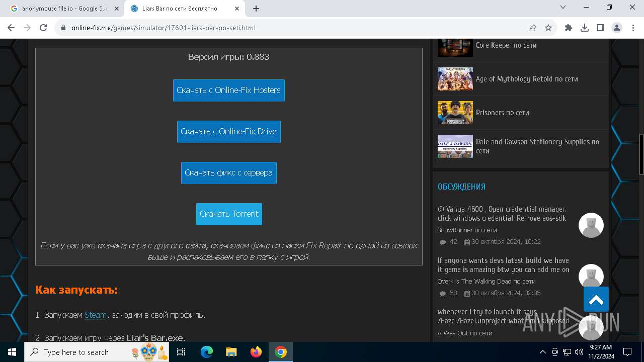The height and width of the screenshot is (362, 644).
Task: Open Age of Mythology Retold по сети link
Action: click(527, 79)
